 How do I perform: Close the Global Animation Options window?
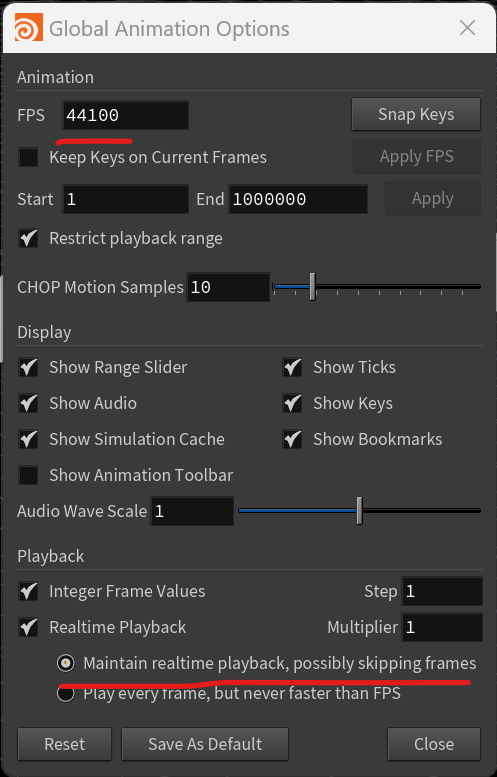tap(467, 28)
